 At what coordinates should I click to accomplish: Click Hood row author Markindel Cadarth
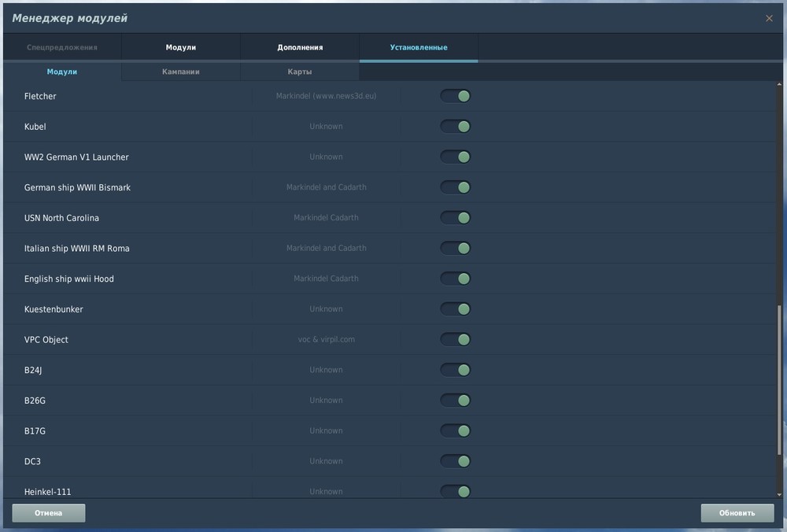coord(327,279)
